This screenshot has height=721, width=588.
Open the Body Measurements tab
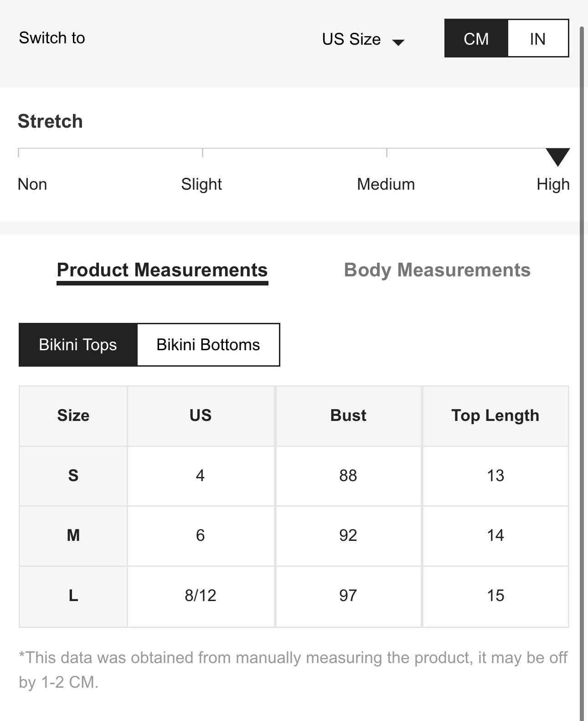point(437,270)
